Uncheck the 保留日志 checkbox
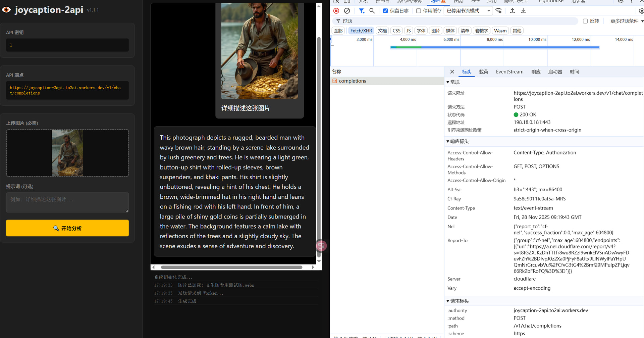The width and height of the screenshot is (644, 338). 385,11
